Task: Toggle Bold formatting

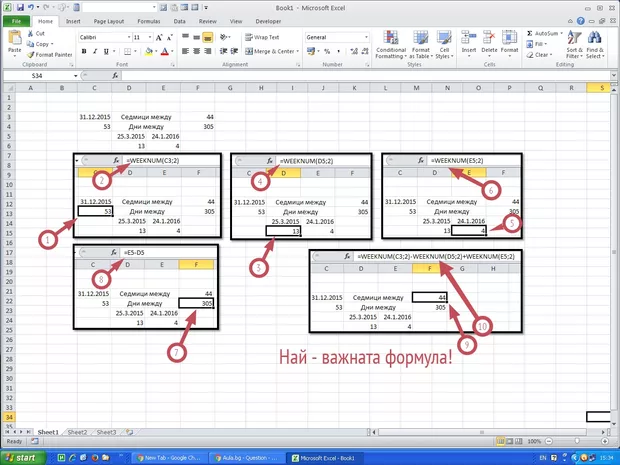Action: point(84,51)
